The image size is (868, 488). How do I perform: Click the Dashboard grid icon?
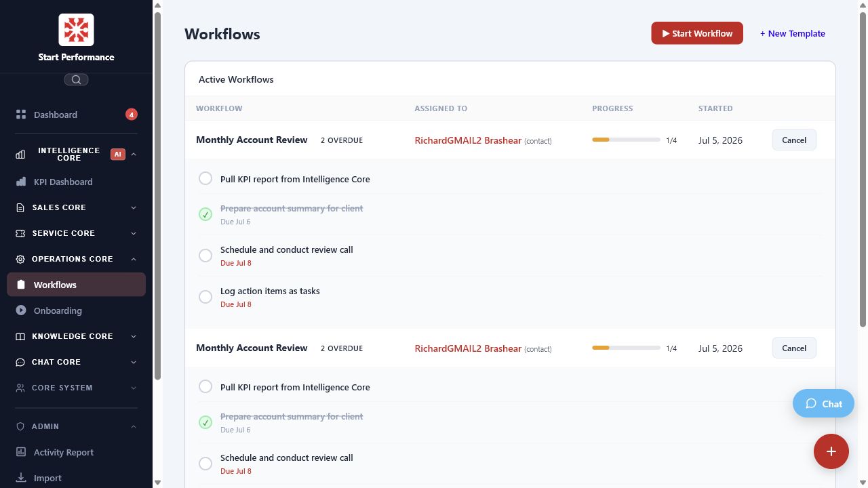pyautogui.click(x=21, y=115)
